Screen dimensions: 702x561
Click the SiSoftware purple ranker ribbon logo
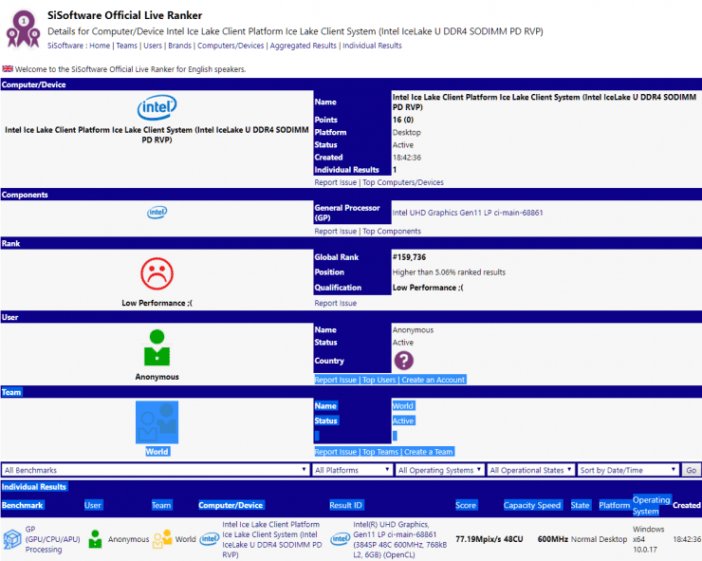click(23, 29)
